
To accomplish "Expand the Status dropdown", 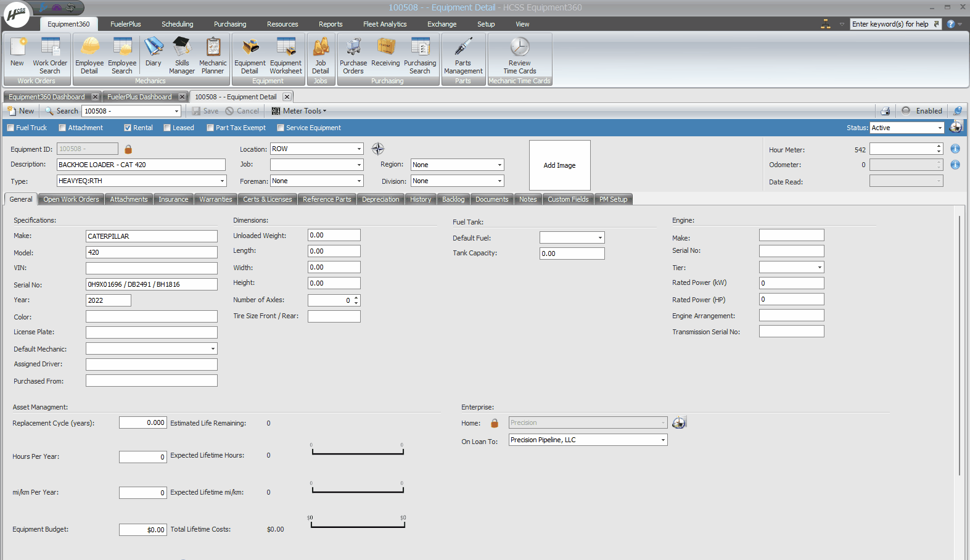I will coord(940,128).
